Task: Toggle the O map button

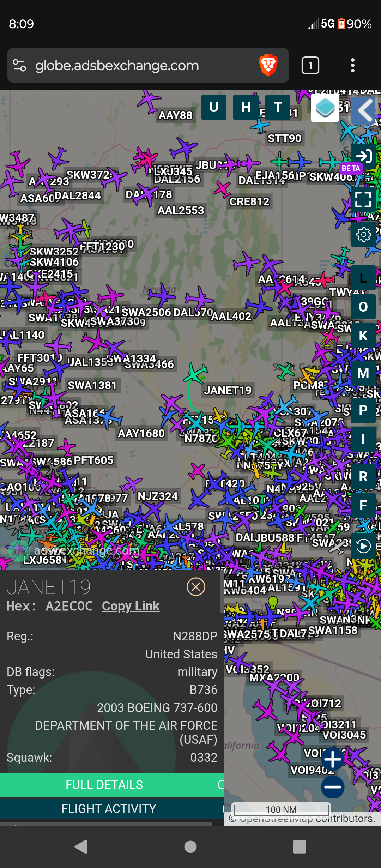Action: [x=363, y=307]
